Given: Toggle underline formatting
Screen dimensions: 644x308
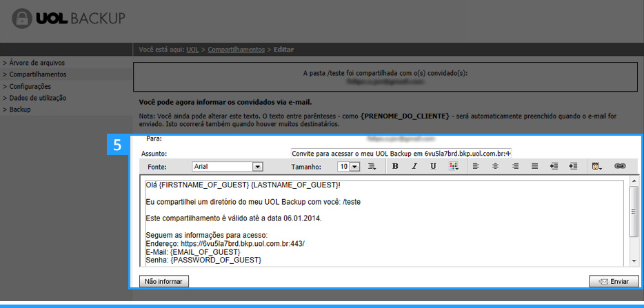Looking at the screenshot, I should 433,166.
